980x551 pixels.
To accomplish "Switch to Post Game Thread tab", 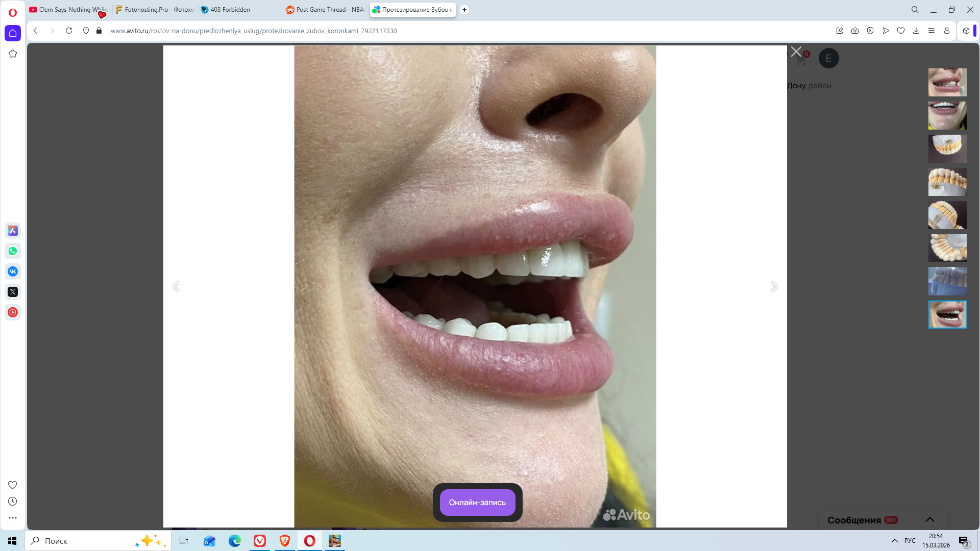I will pyautogui.click(x=325, y=10).
